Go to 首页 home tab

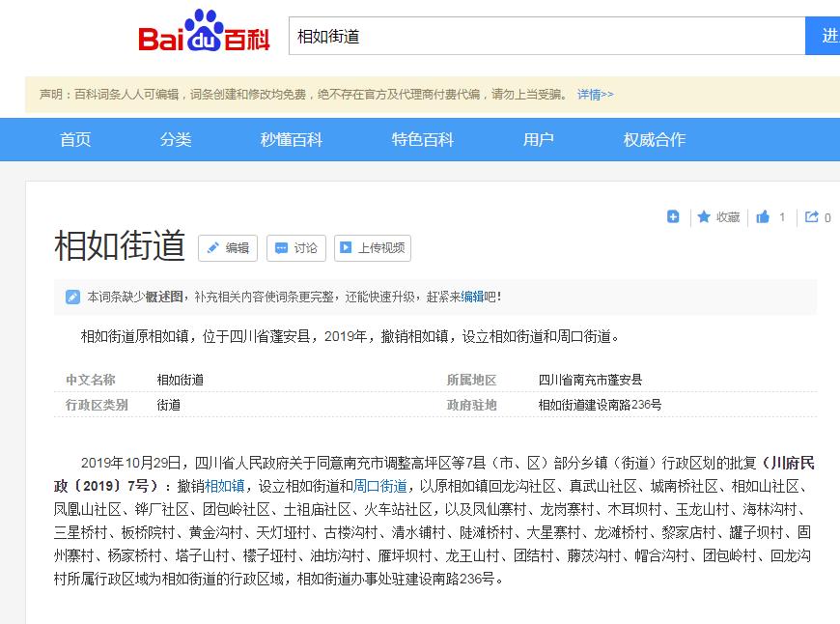tap(75, 140)
